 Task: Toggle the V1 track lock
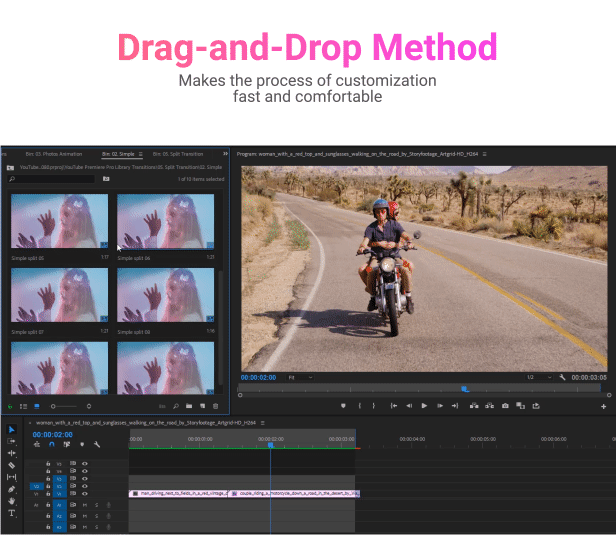pyautogui.click(x=48, y=494)
